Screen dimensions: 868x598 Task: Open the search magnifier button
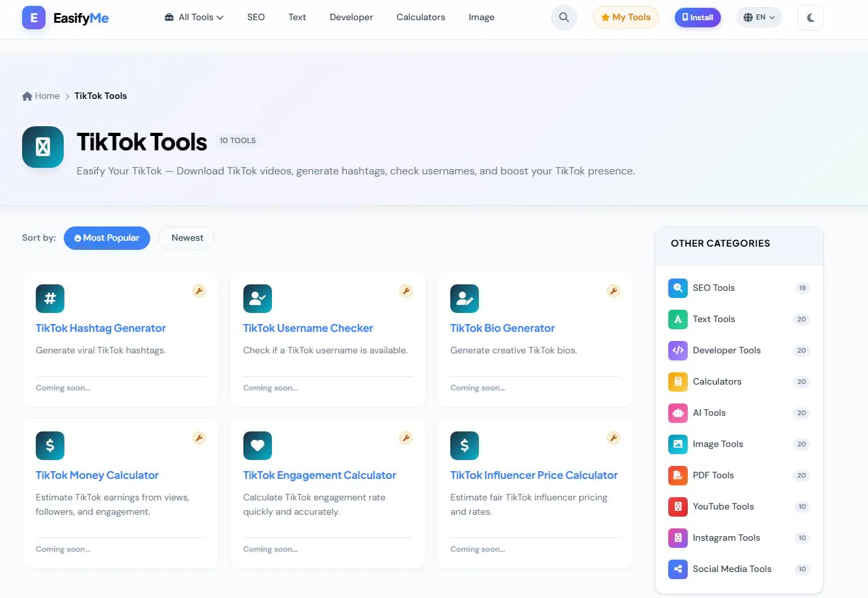pos(564,18)
